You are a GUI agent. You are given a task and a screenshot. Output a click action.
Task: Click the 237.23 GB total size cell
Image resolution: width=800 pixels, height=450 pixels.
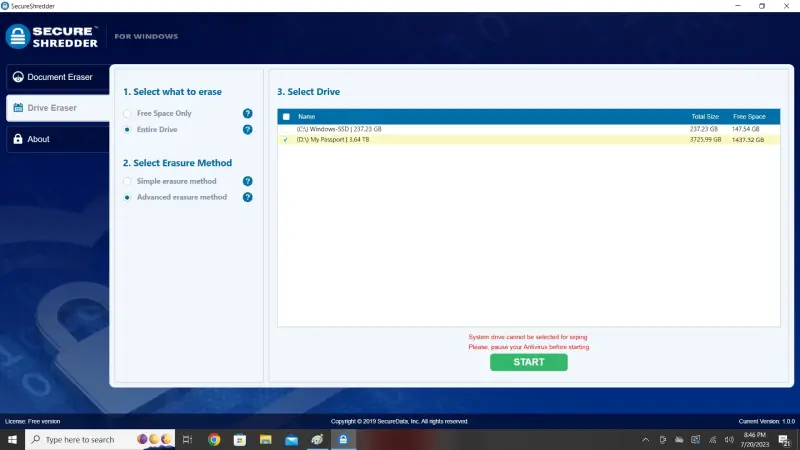click(704, 129)
